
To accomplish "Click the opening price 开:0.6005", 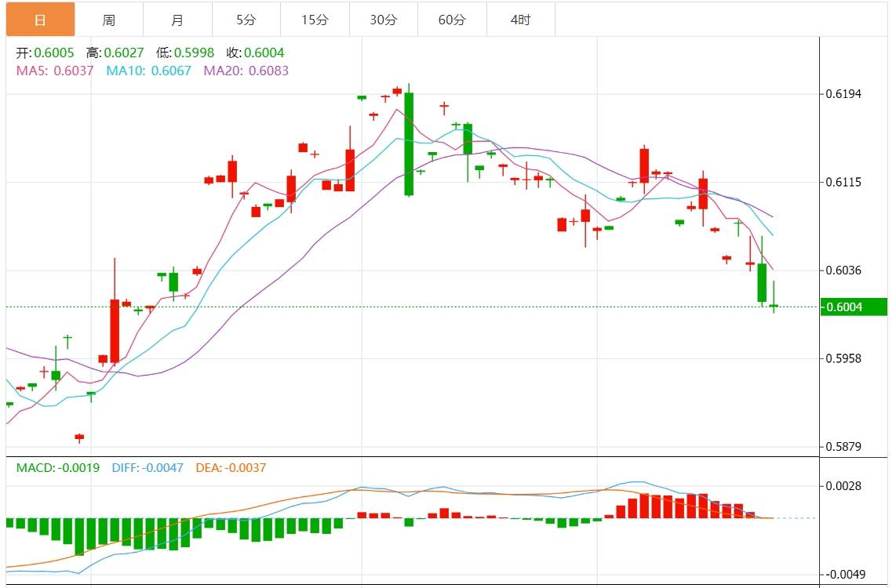I will point(46,53).
